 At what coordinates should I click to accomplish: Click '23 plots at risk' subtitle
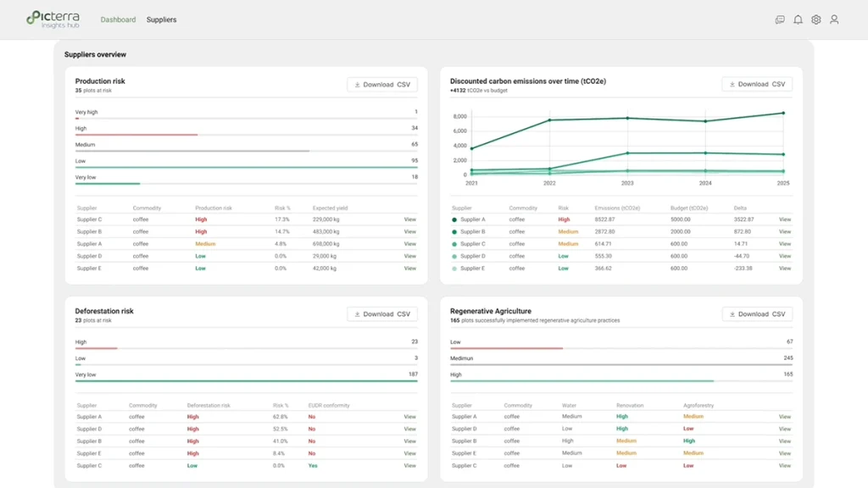[x=93, y=320]
